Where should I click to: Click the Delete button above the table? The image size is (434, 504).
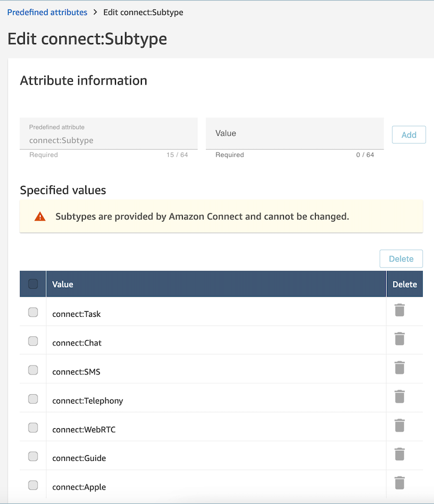pos(401,259)
